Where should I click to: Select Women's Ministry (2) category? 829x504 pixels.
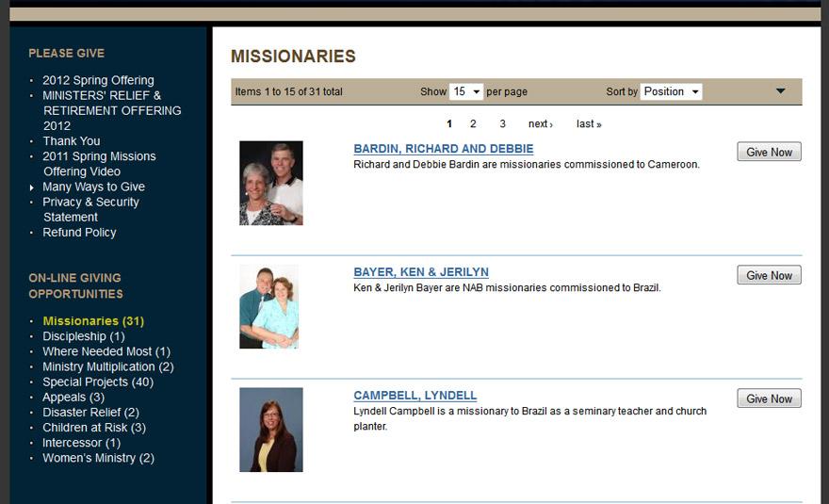(x=98, y=458)
